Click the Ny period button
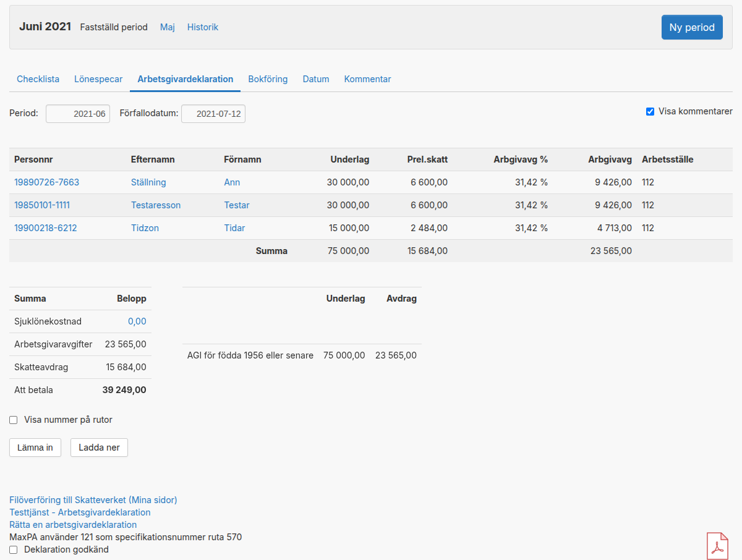The height and width of the screenshot is (560, 742). click(692, 27)
